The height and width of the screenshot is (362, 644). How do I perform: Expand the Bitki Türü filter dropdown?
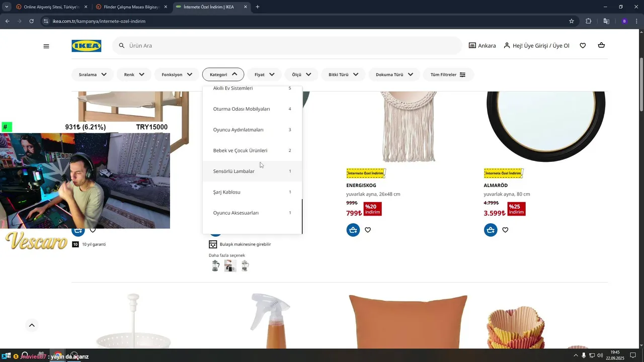click(x=344, y=74)
